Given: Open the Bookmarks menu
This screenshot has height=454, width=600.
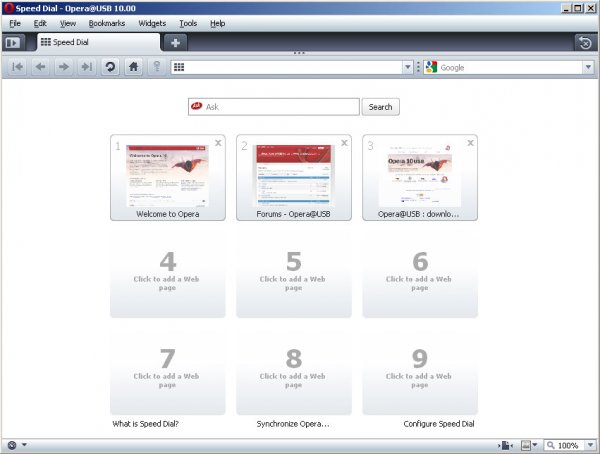Looking at the screenshot, I should 107,23.
